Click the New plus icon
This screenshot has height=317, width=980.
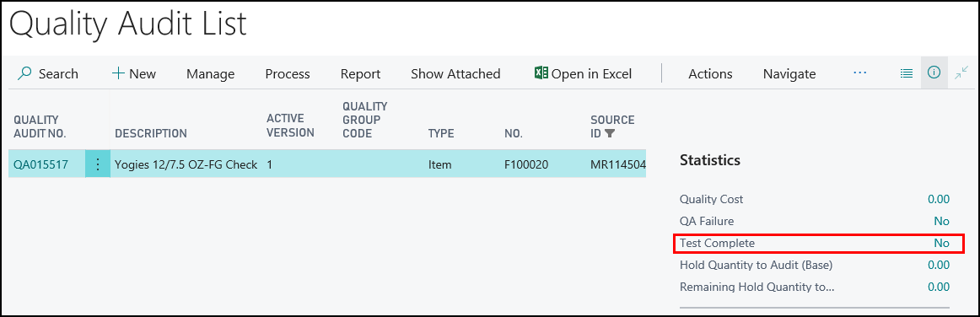pos(118,74)
